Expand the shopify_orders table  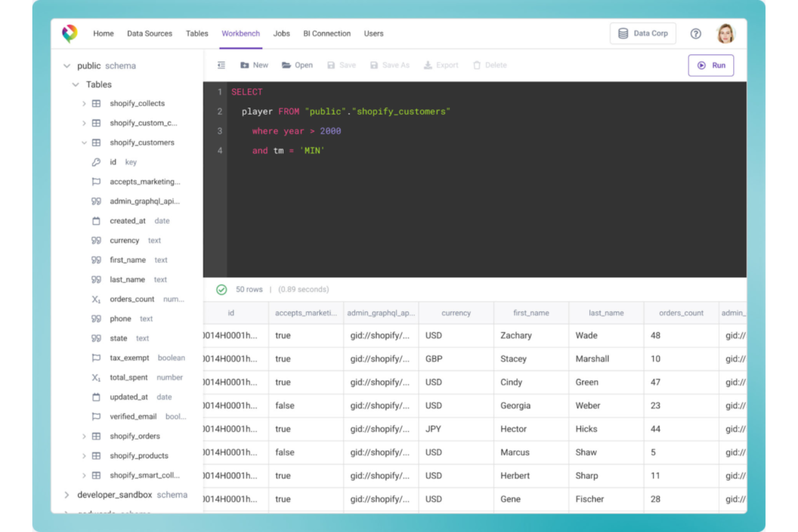coord(84,436)
